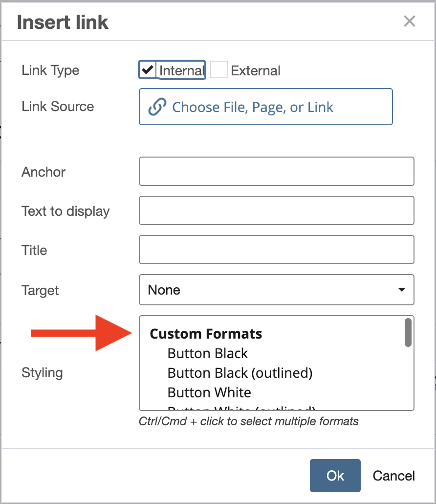Click the Custom Formats heading
This screenshot has height=504, width=436.
(206, 334)
